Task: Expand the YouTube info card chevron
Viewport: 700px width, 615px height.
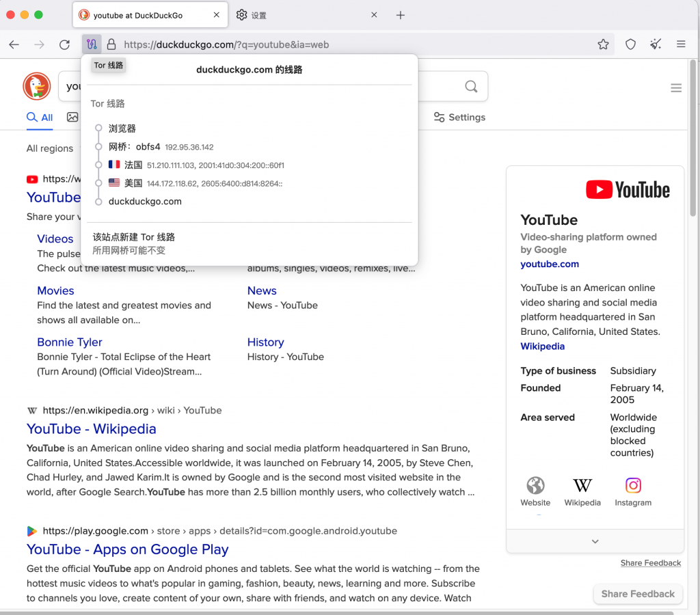Action: point(595,541)
